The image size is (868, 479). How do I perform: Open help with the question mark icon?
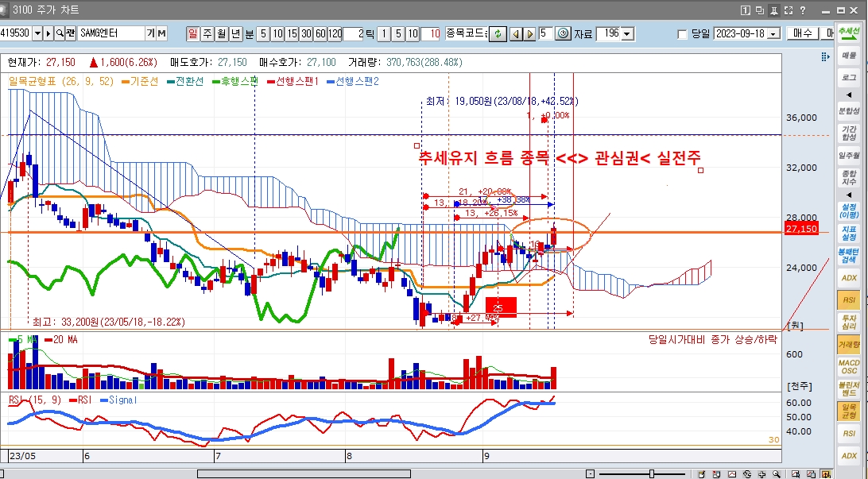pos(803,10)
